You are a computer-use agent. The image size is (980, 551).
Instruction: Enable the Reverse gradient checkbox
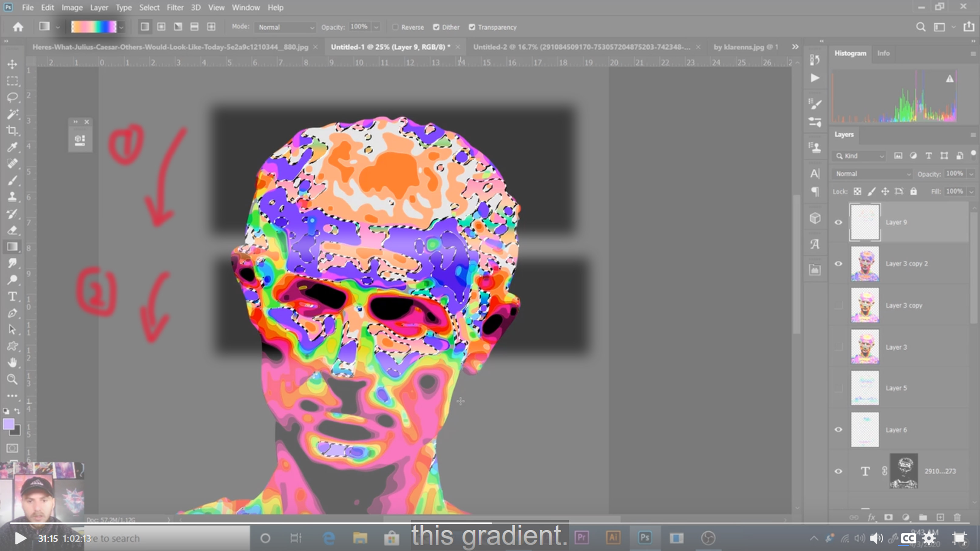coord(396,27)
